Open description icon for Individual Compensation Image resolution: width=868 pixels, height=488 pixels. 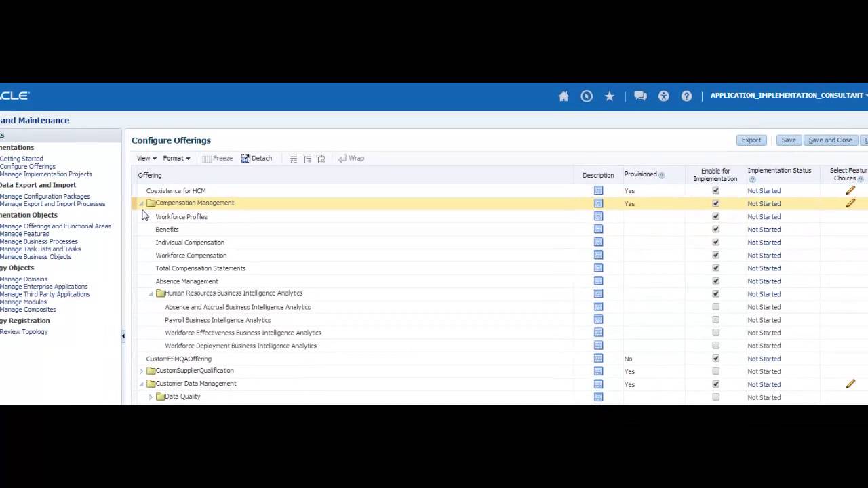click(x=598, y=242)
